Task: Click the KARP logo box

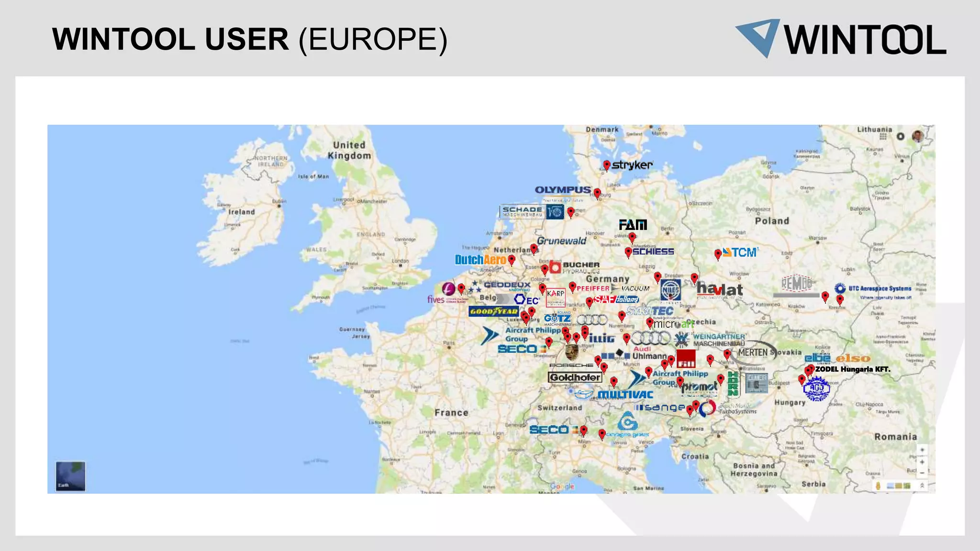Action: pos(556,297)
